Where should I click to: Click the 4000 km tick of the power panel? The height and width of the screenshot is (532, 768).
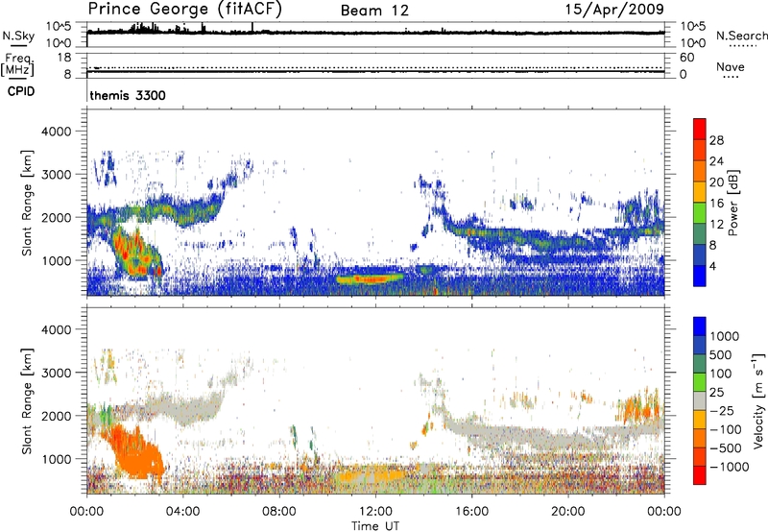coord(56,132)
